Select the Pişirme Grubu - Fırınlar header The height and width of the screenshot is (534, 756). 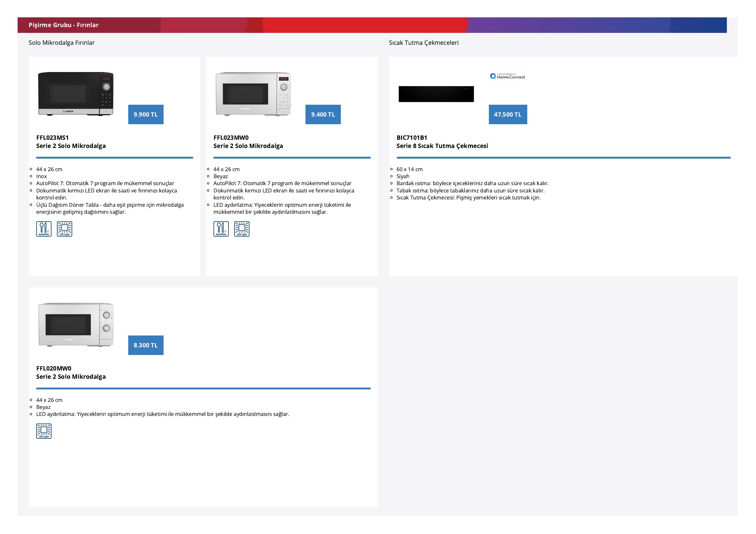click(x=64, y=25)
